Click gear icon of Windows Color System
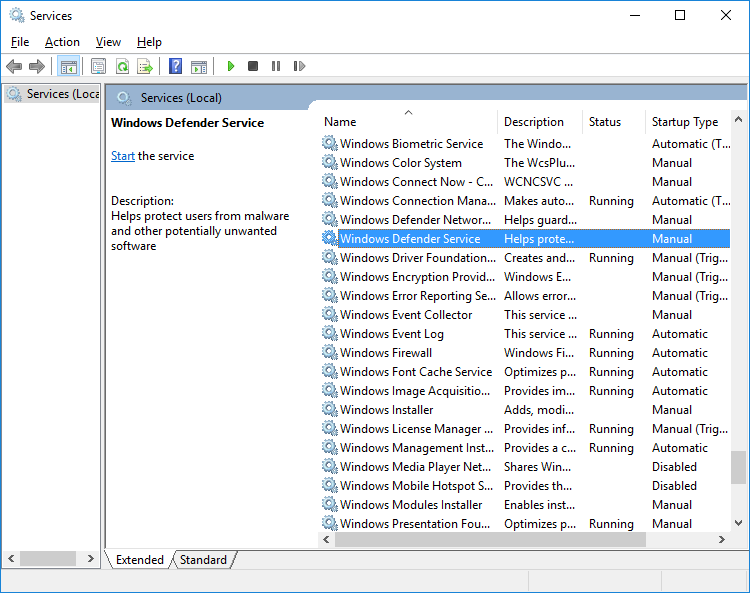 330,163
